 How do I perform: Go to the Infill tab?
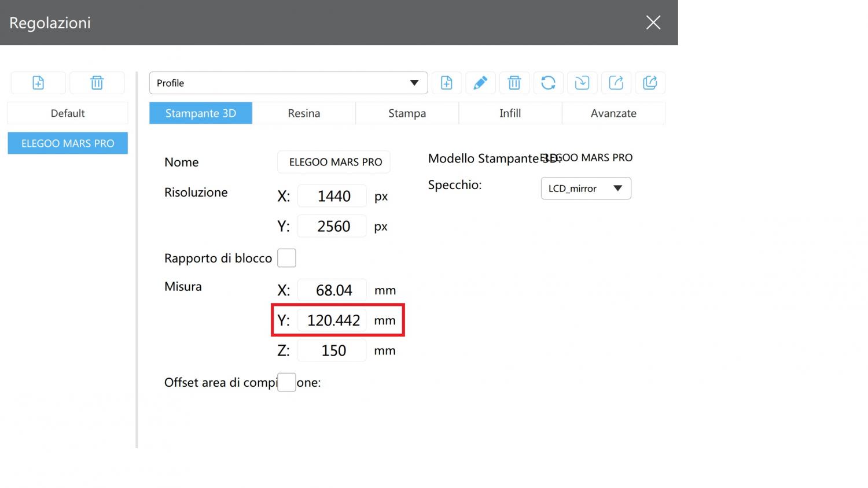tap(510, 113)
